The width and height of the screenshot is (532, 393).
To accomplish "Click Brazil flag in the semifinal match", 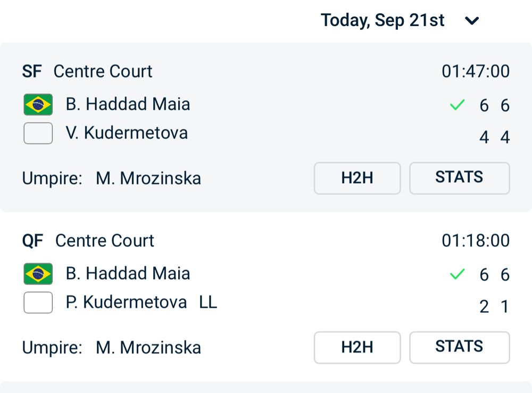I will pyautogui.click(x=38, y=104).
